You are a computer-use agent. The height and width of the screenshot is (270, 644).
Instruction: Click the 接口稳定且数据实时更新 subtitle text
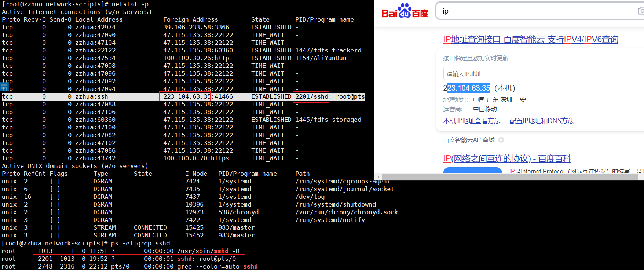click(x=476, y=58)
